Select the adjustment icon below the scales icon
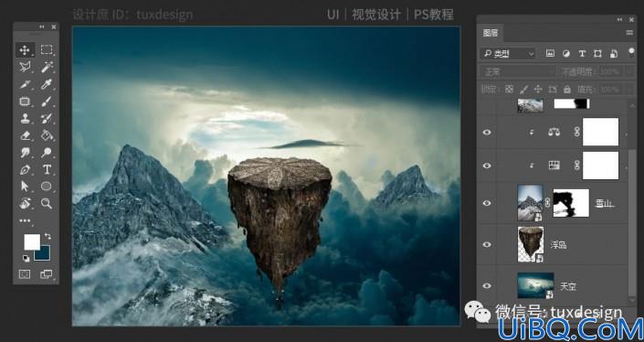The height and width of the screenshot is (342, 644). 554,166
